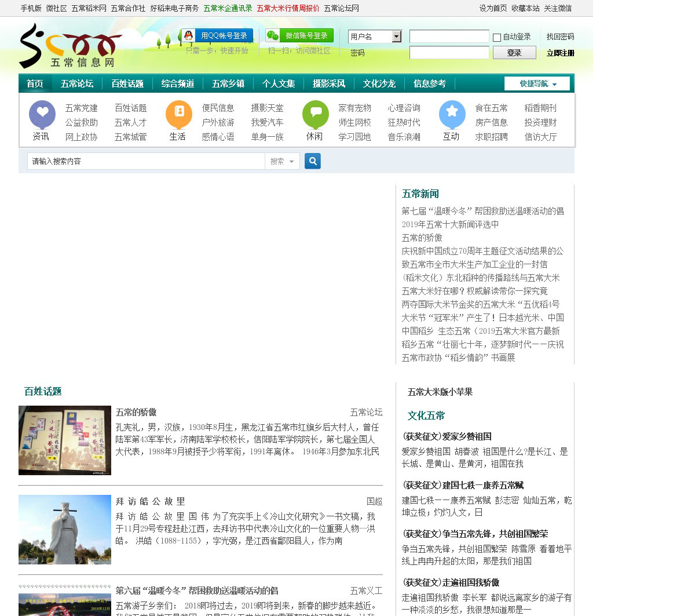The height and width of the screenshot is (616, 695).
Task: Log in with WeChat account button
Action: [299, 36]
